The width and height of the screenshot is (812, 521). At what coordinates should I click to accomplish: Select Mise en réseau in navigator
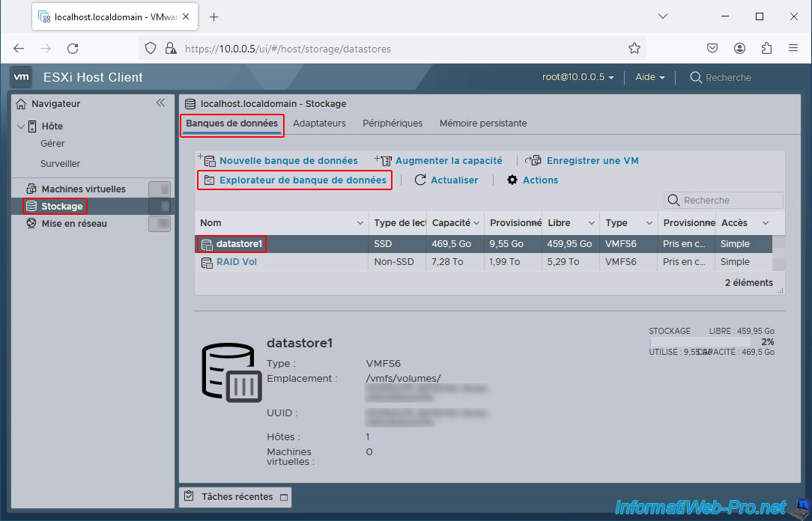pyautogui.click(x=73, y=223)
